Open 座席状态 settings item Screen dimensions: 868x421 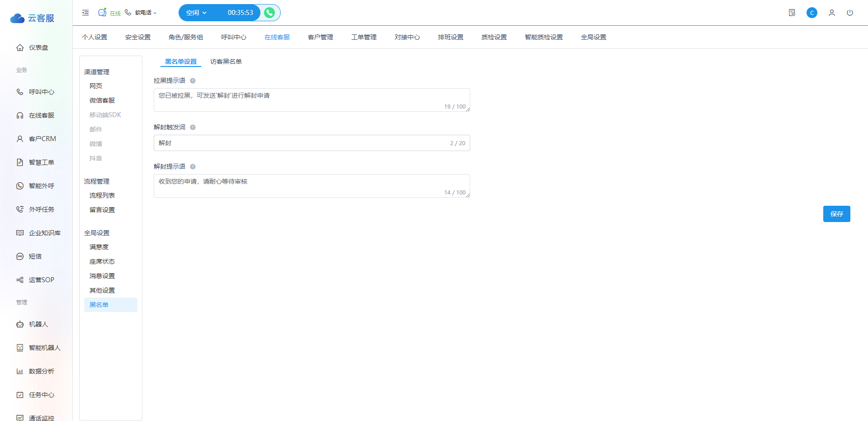[102, 261]
